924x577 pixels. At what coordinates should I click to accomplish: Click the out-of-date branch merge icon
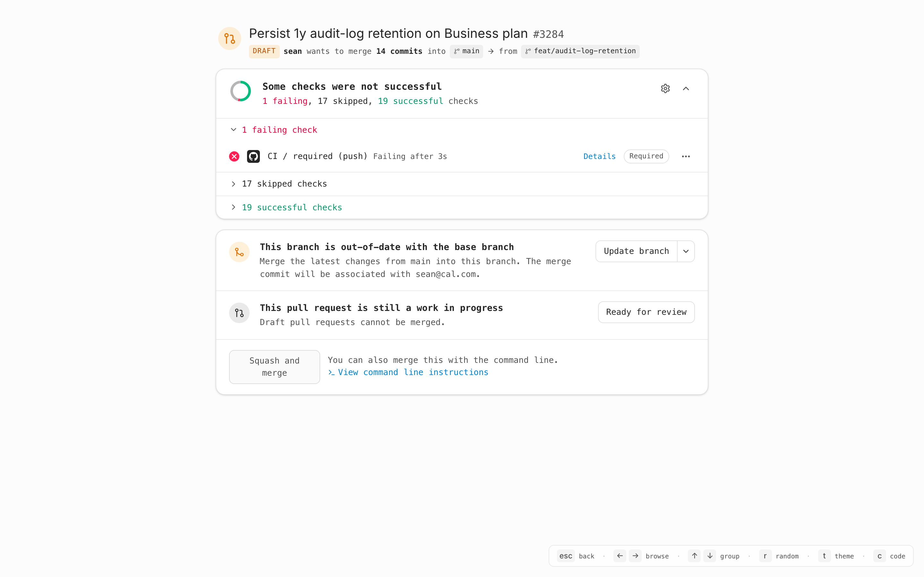pos(239,252)
